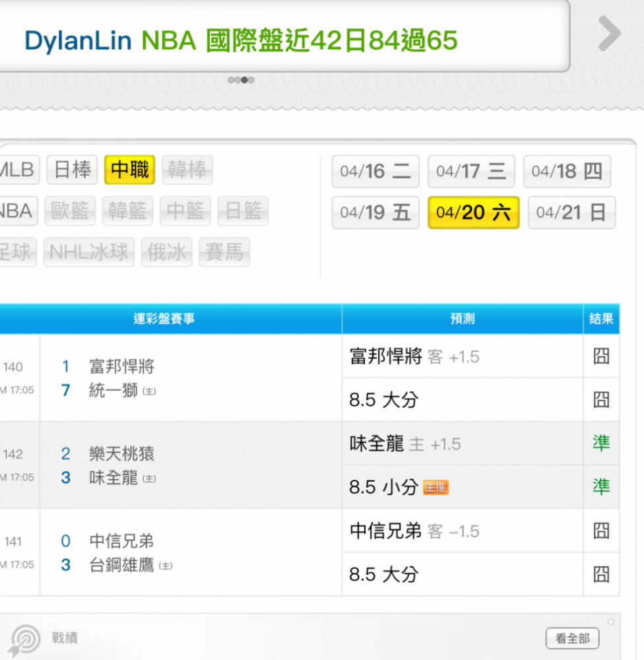The height and width of the screenshot is (660, 644).
Task: Click the 預測 column header
Action: pos(463,319)
